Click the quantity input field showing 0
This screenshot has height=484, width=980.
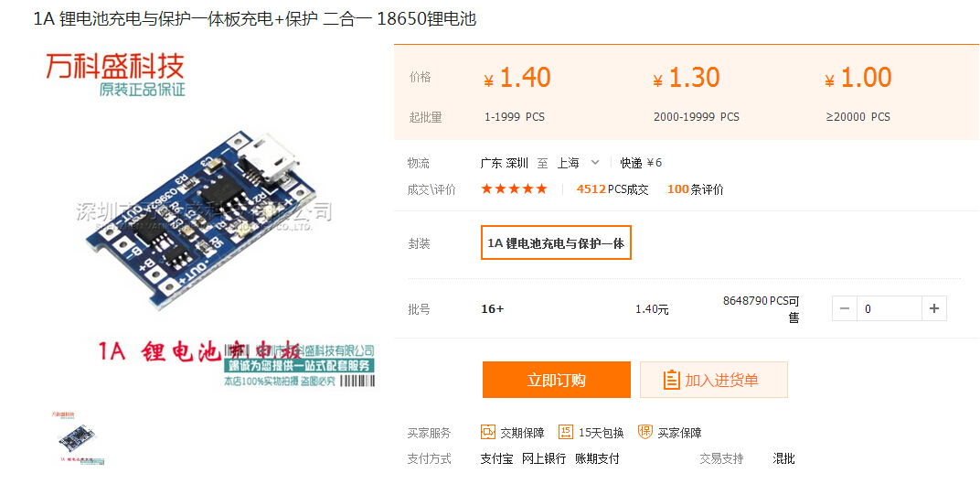[x=889, y=309]
